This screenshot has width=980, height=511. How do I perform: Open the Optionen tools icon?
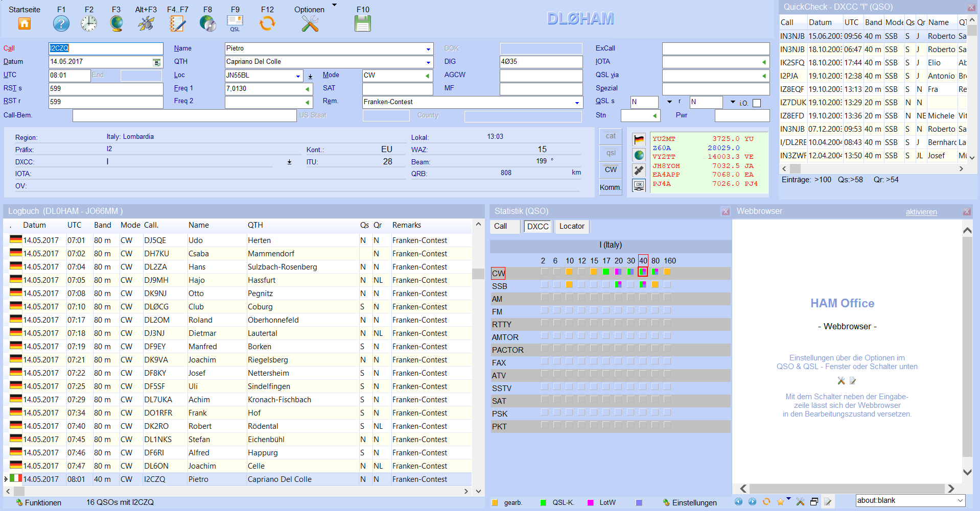click(x=310, y=23)
